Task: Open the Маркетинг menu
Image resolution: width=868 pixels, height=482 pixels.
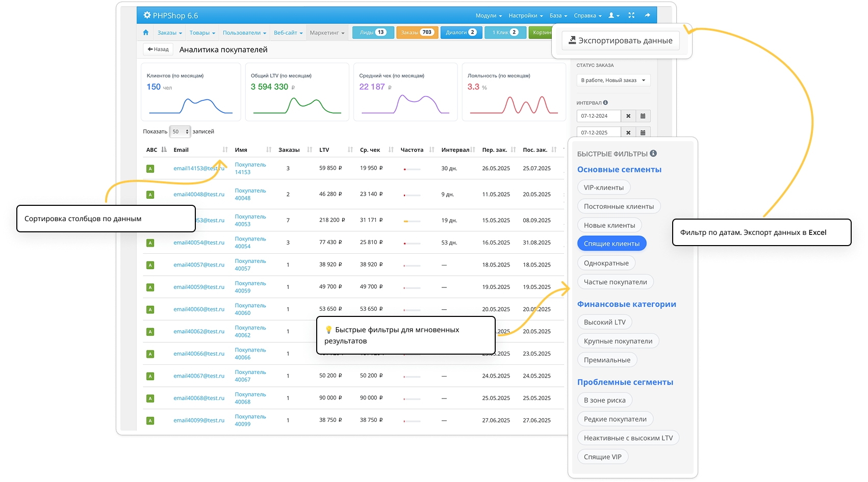Action: coord(327,33)
